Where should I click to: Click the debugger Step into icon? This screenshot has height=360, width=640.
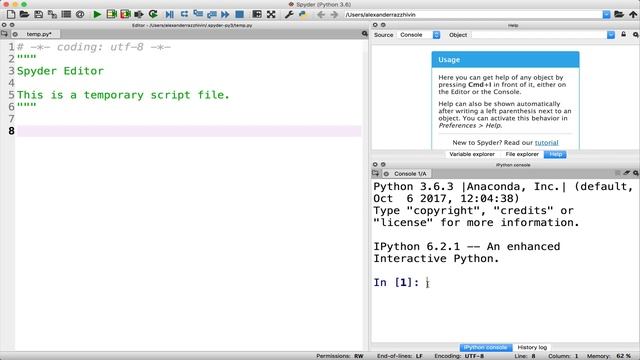coord(198,14)
